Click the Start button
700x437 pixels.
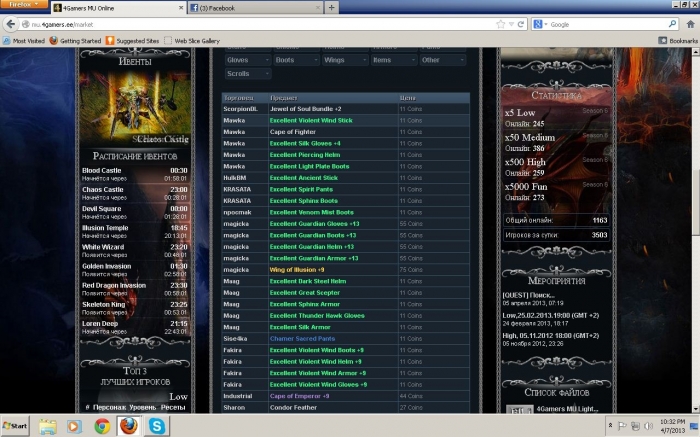(14, 425)
